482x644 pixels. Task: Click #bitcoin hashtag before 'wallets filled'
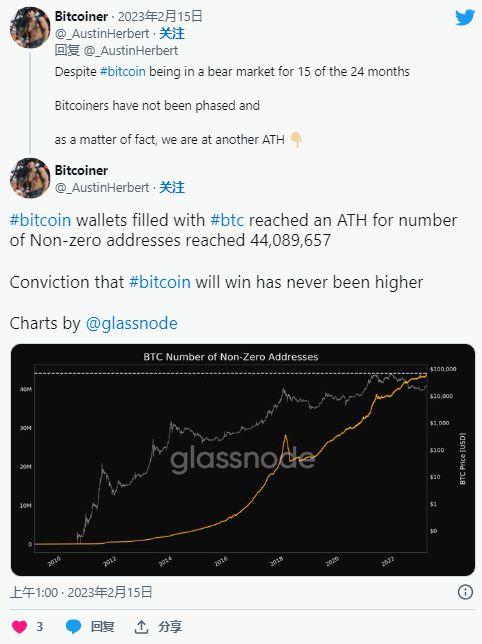[x=40, y=220]
